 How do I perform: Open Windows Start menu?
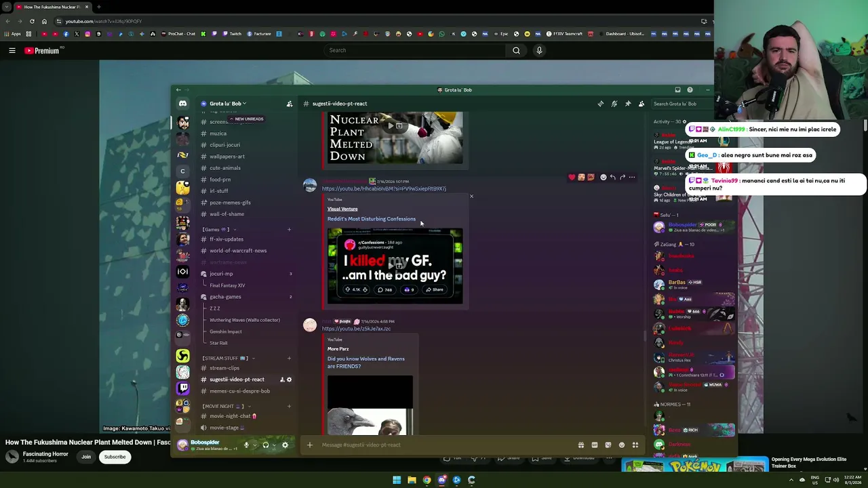(397, 481)
